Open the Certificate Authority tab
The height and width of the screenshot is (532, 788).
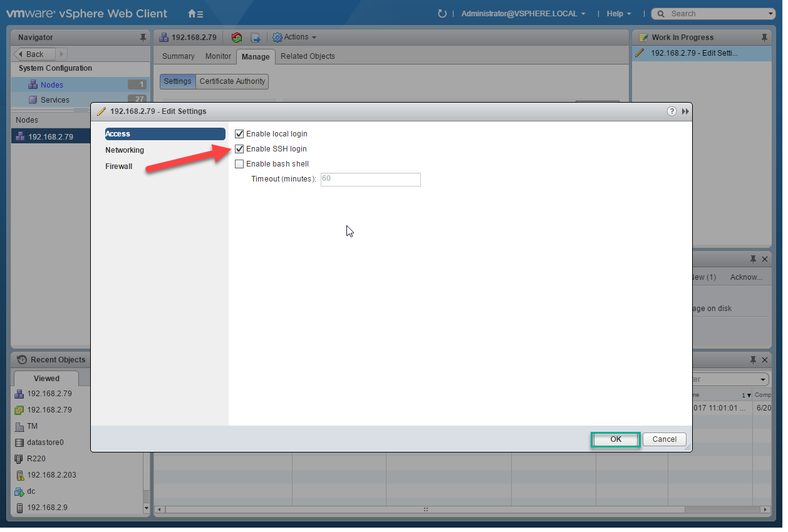(232, 81)
